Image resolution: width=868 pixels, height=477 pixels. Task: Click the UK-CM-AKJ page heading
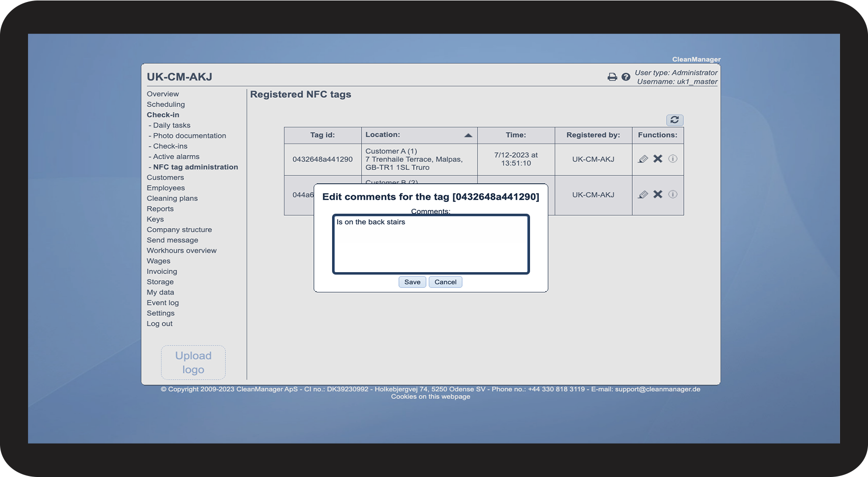tap(179, 77)
